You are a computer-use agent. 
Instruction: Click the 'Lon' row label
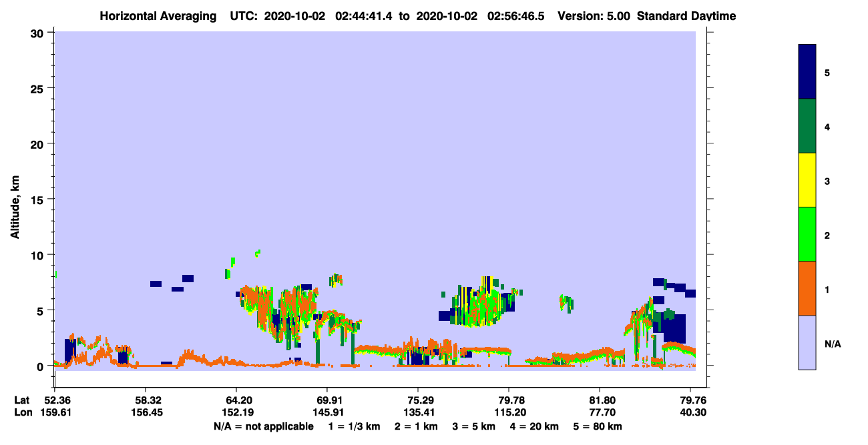click(x=22, y=412)
